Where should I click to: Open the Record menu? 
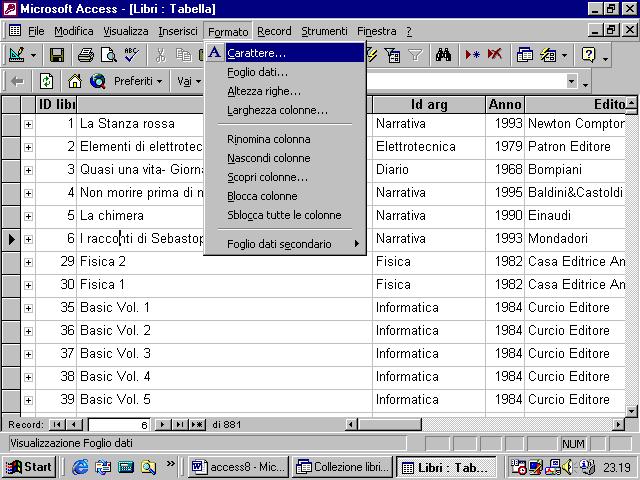[x=274, y=31]
